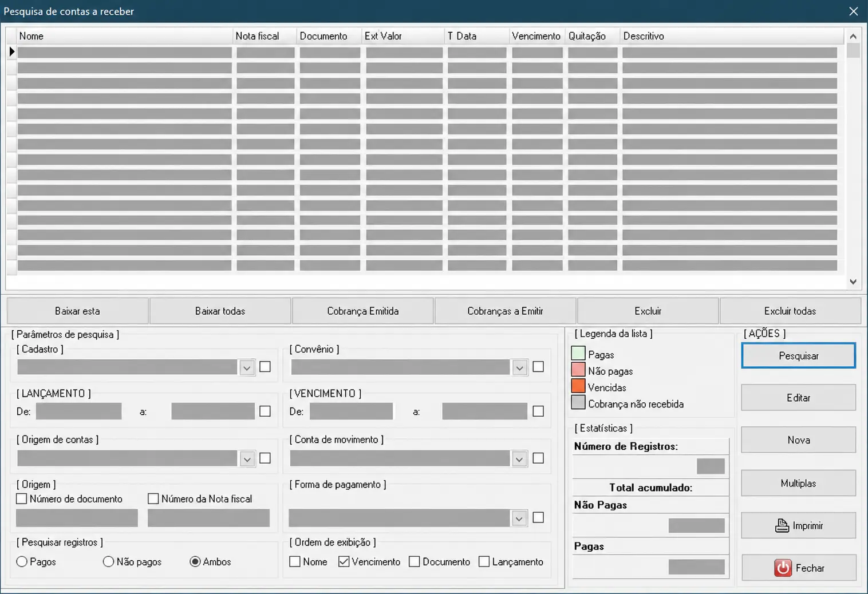Select the Não pagos radio option
Image resolution: width=868 pixels, height=594 pixels.
point(108,562)
